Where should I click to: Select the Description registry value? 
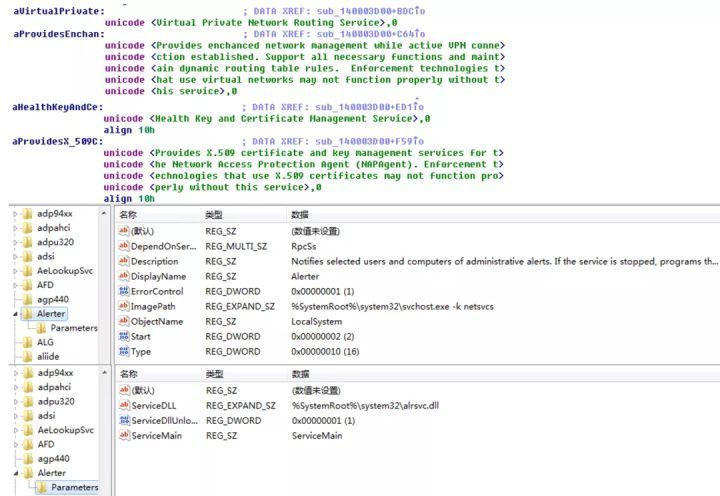coord(154,262)
